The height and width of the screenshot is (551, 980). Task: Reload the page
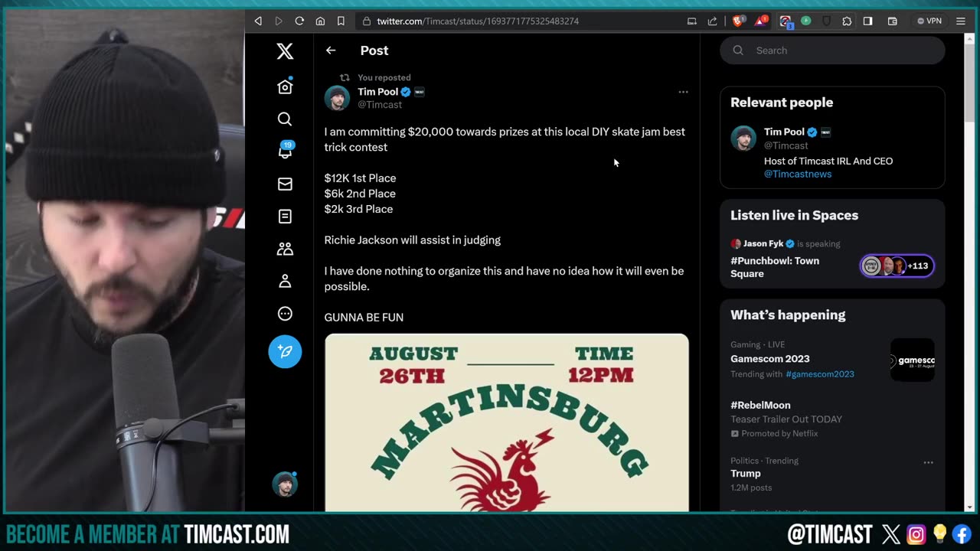pyautogui.click(x=299, y=21)
